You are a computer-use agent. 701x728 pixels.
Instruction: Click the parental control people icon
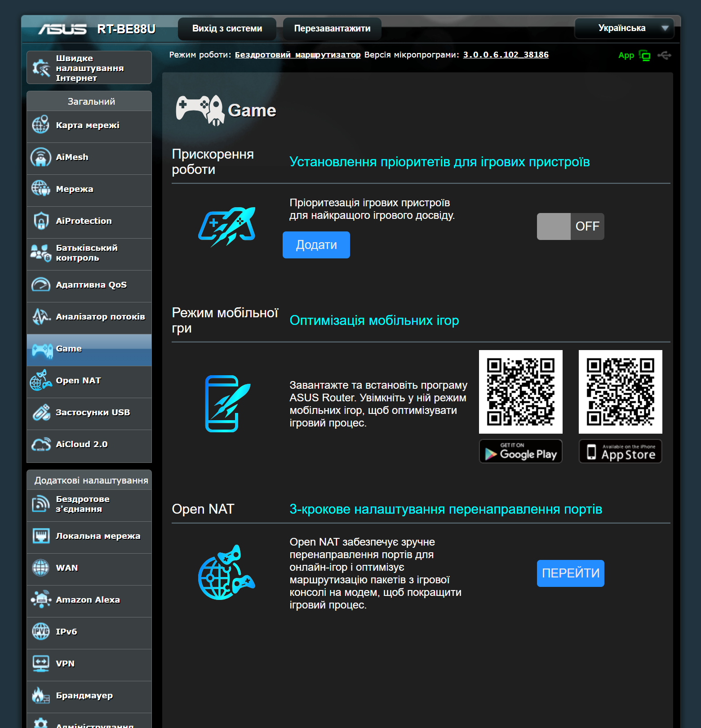[x=40, y=253]
